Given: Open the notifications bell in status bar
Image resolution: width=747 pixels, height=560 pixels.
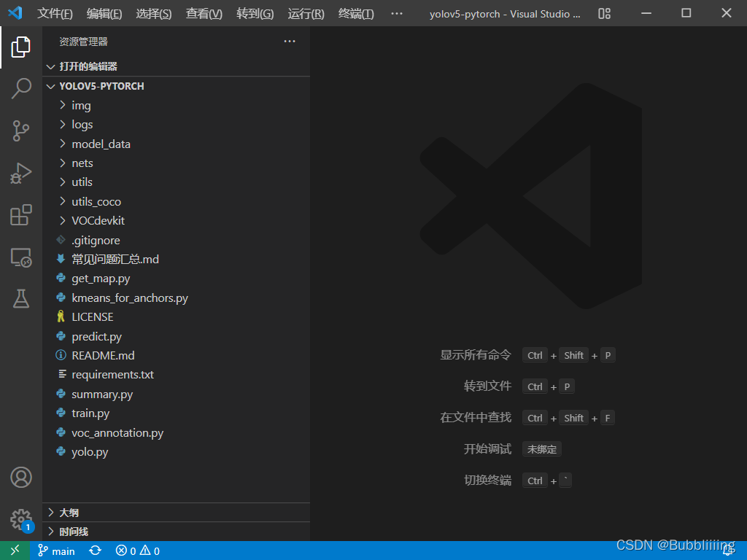Looking at the screenshot, I should click(x=728, y=551).
